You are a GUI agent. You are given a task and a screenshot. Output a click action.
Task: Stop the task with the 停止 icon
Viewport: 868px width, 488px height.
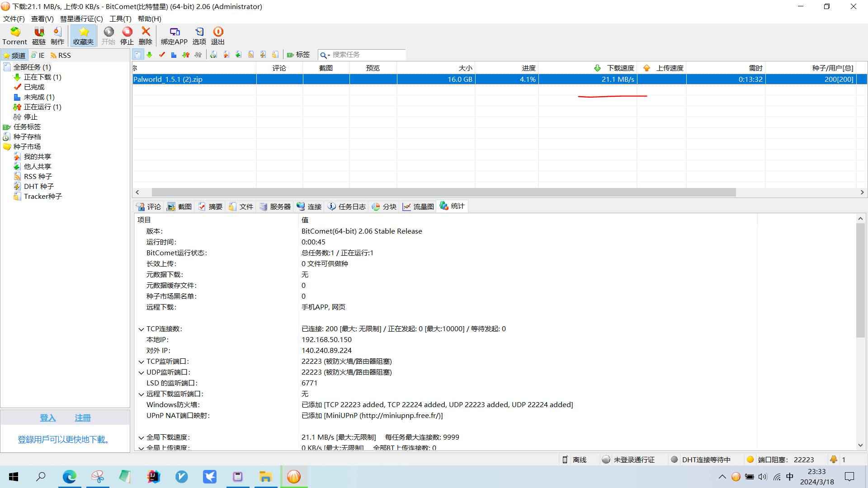point(127,35)
